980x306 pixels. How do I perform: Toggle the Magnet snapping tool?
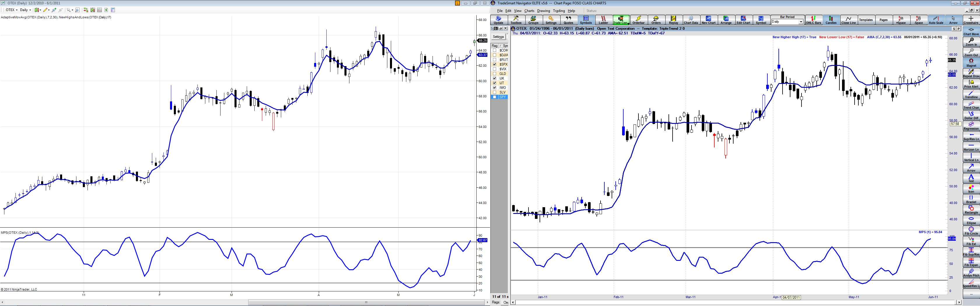pyautogui.click(x=971, y=63)
